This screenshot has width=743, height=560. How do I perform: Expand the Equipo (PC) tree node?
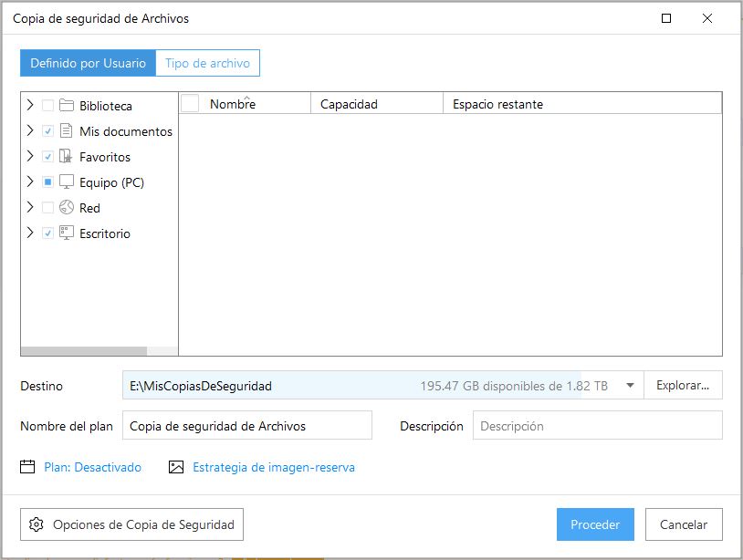pyautogui.click(x=30, y=182)
